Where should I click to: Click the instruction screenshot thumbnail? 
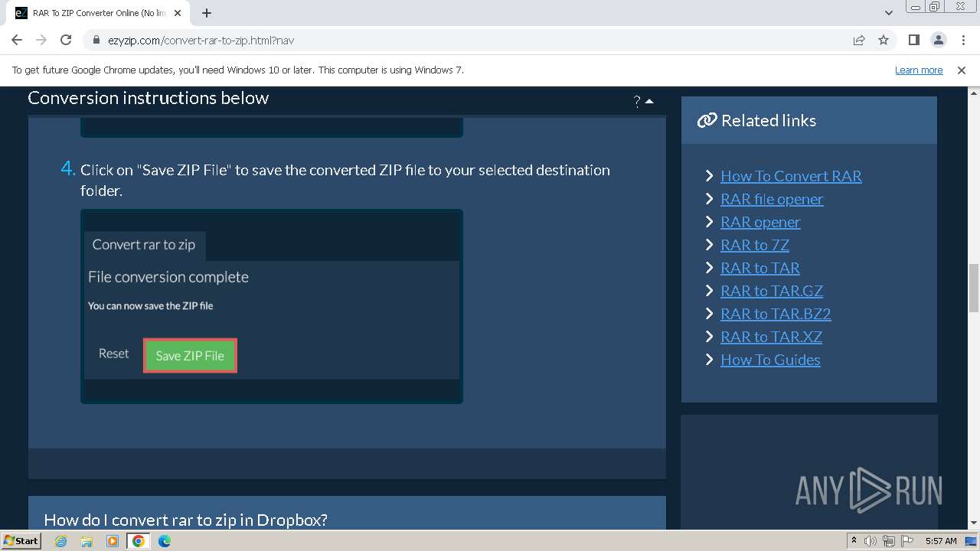(272, 306)
